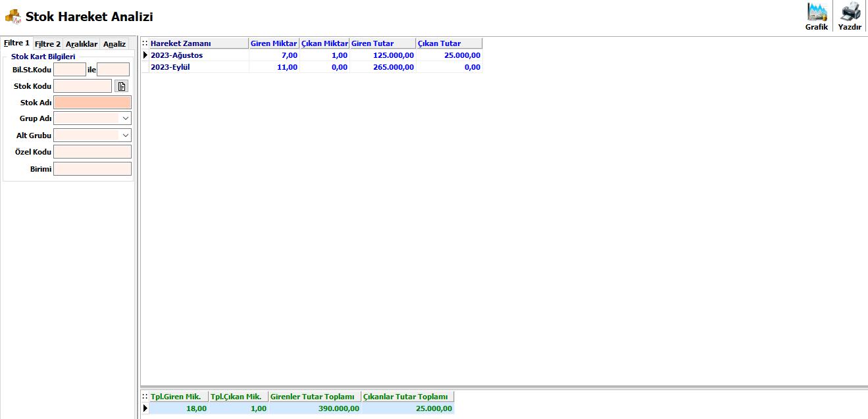Click the 1,00 total outgoing quantity cell
The width and height of the screenshot is (868, 419).
239,408
